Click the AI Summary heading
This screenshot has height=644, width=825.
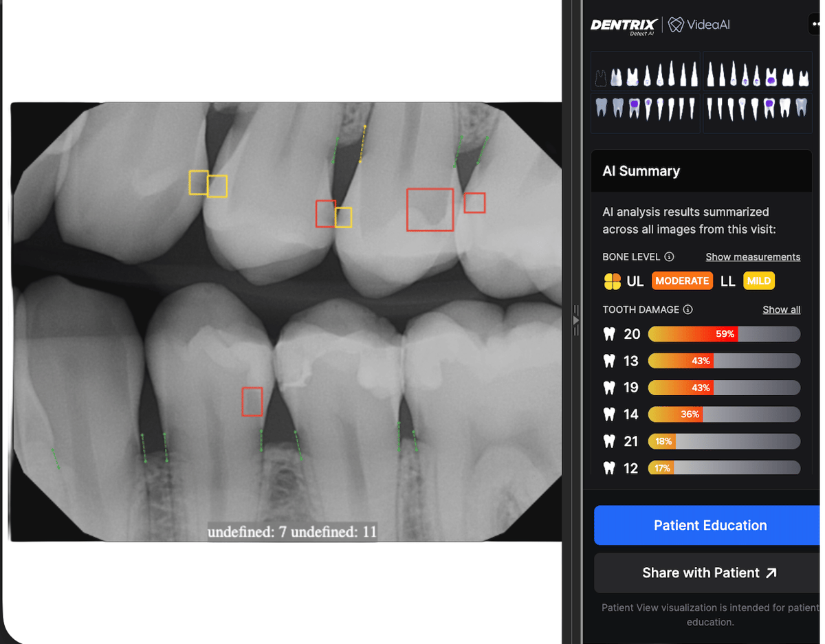pos(641,171)
